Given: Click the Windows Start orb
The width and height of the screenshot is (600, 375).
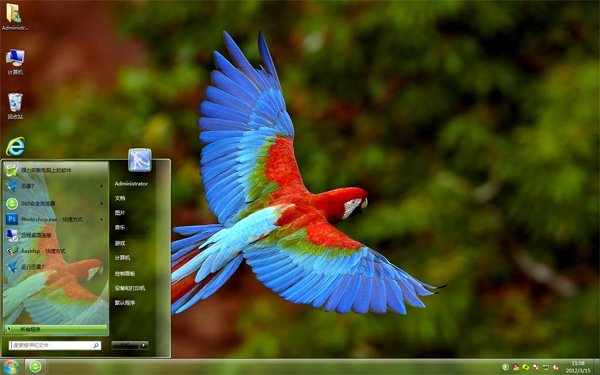Looking at the screenshot, I should [11, 367].
